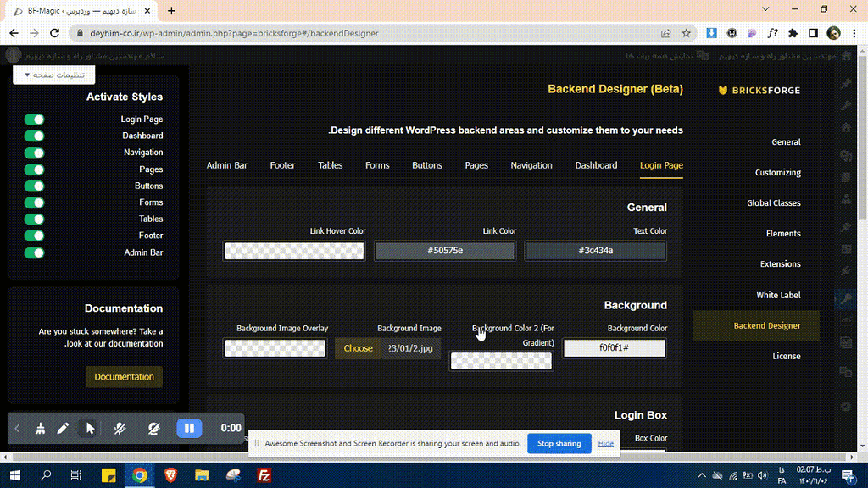
Task: Show hidden icons in the system tray
Action: point(702,475)
